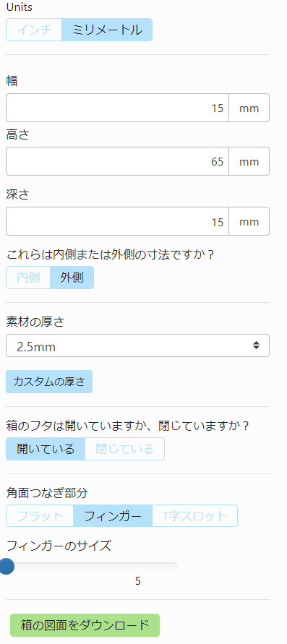This screenshot has height=644, width=287.
Task: Choose 内側 inside dimensions
Action: coord(28,278)
